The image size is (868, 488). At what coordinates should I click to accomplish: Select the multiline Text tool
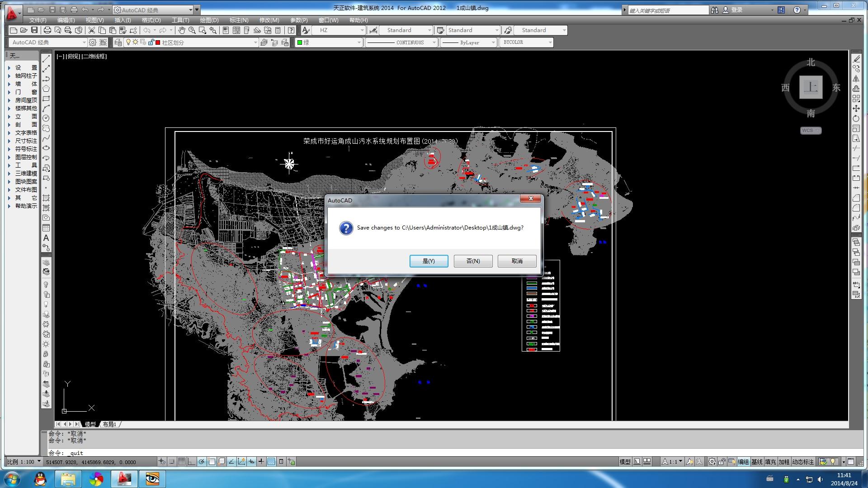point(46,238)
